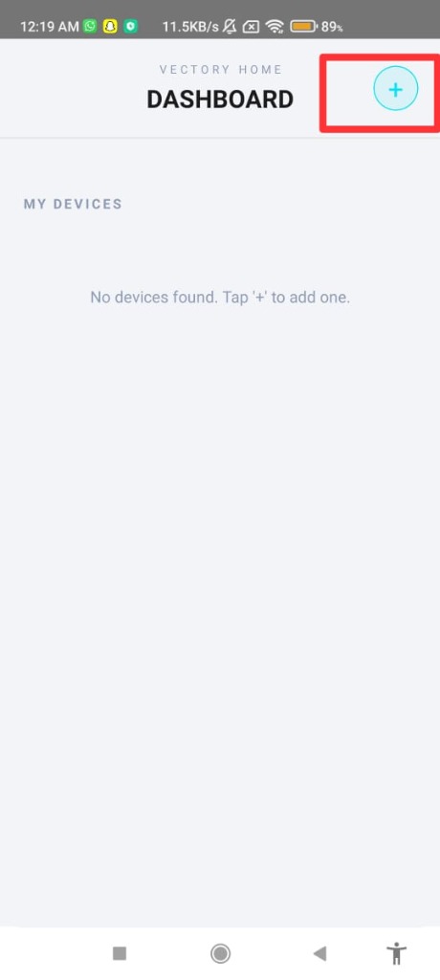The width and height of the screenshot is (440, 980).
Task: Go back using the triangle navigation button
Action: pos(319,953)
